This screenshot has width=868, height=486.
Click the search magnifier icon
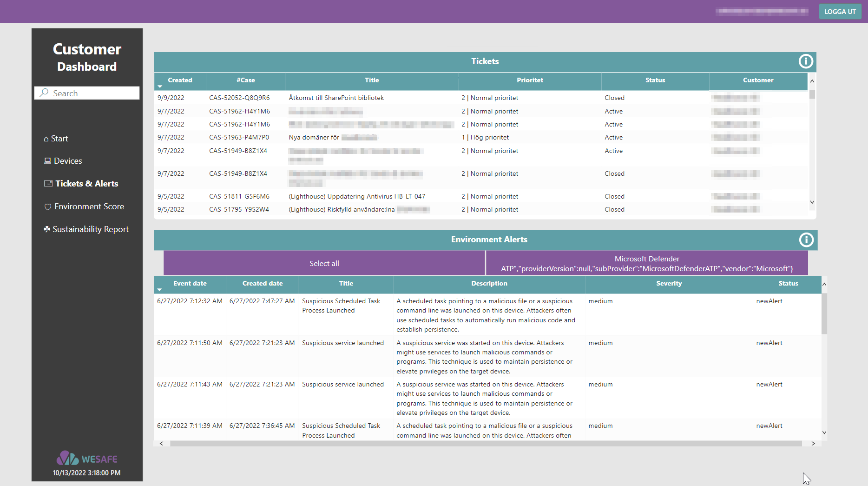pyautogui.click(x=44, y=93)
